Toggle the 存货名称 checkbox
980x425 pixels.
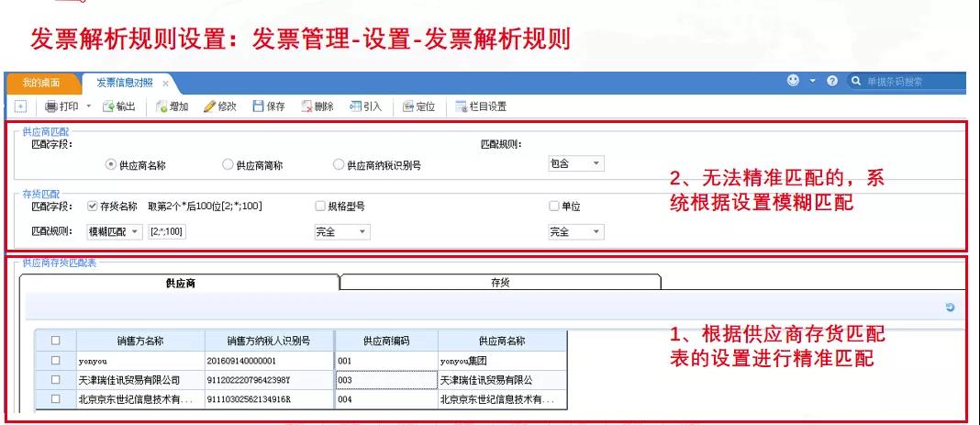(90, 207)
